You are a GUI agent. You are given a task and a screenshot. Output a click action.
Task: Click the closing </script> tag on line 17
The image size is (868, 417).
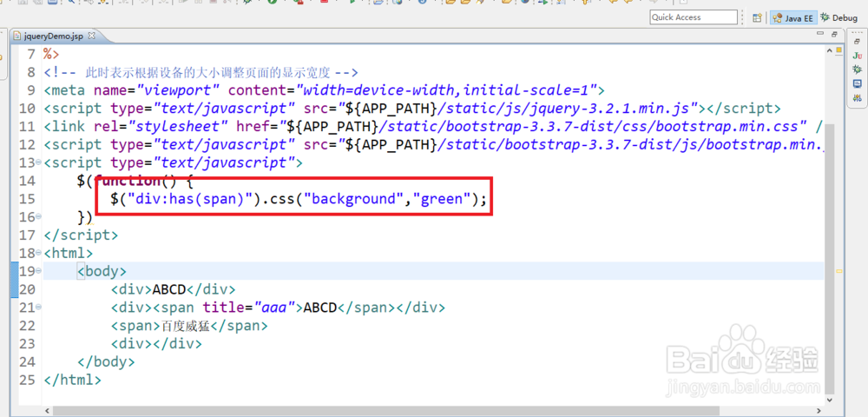81,235
